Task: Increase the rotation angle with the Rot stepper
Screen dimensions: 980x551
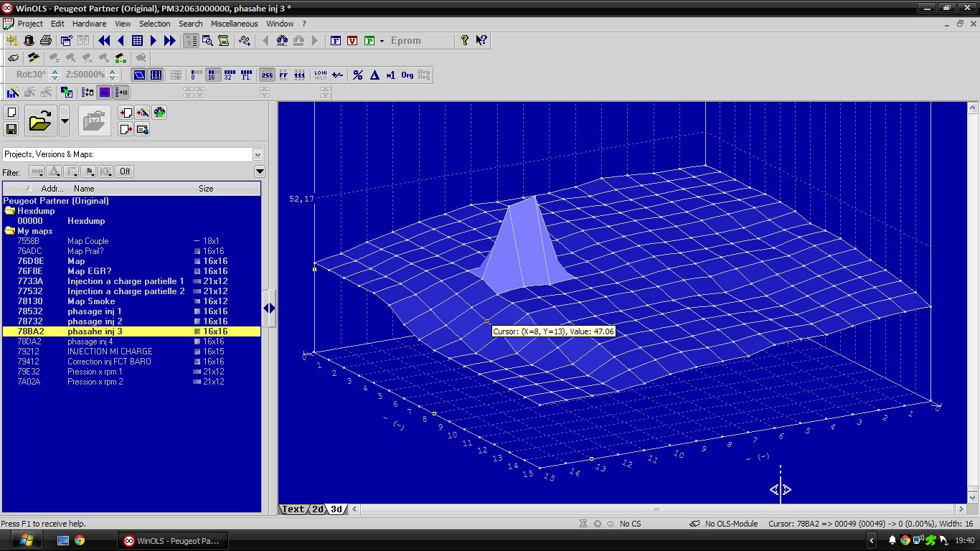Action: [x=55, y=72]
